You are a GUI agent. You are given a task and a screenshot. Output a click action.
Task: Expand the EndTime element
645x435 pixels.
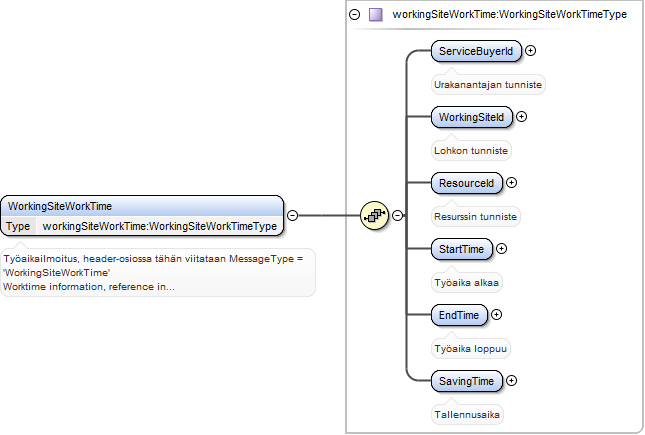pyautogui.click(x=497, y=314)
